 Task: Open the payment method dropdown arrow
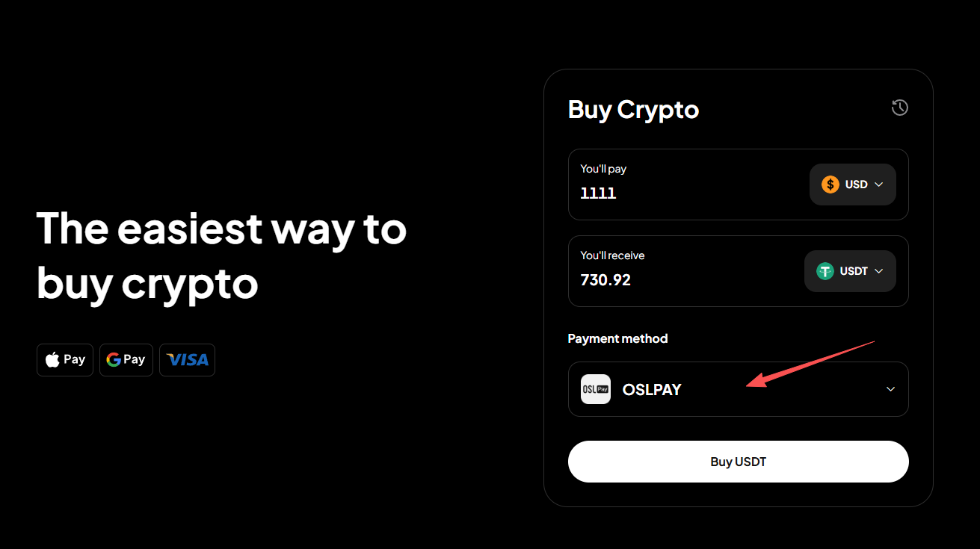tap(890, 389)
